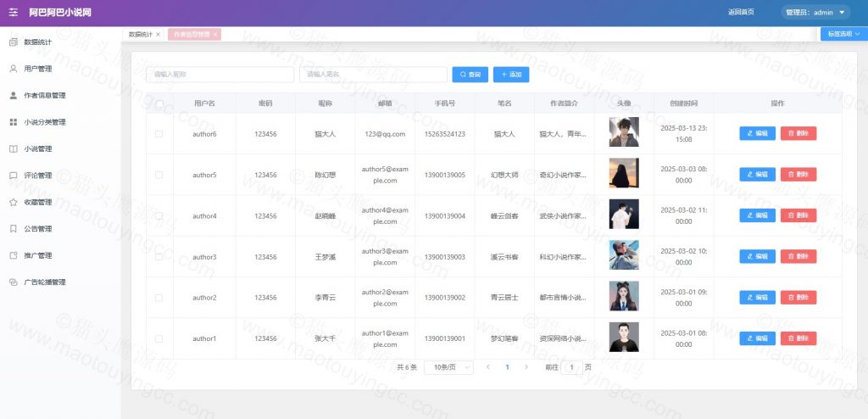Click the 小说分类管理 grid icon
This screenshot has width=868, height=419.
click(14, 122)
